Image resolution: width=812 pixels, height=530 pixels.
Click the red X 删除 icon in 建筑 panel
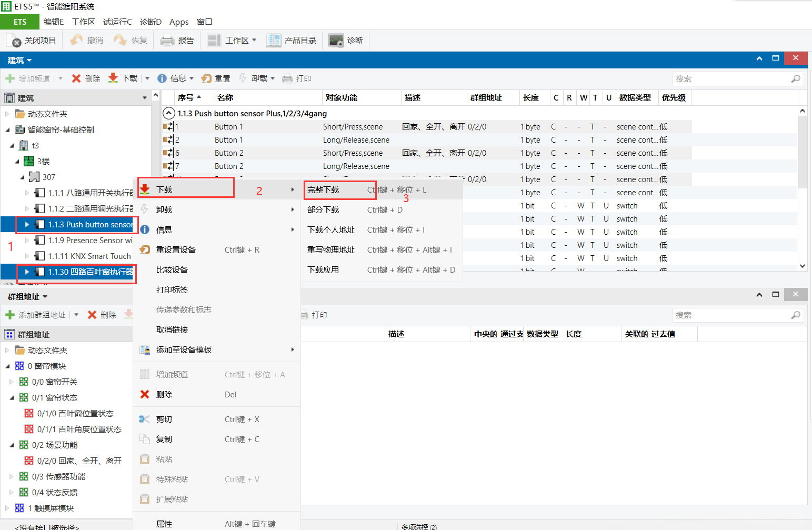76,78
